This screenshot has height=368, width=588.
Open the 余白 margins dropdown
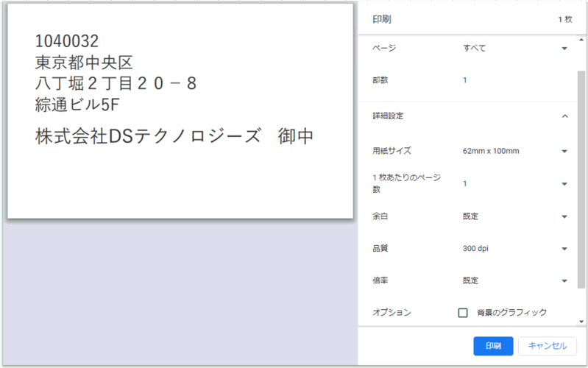(515, 216)
